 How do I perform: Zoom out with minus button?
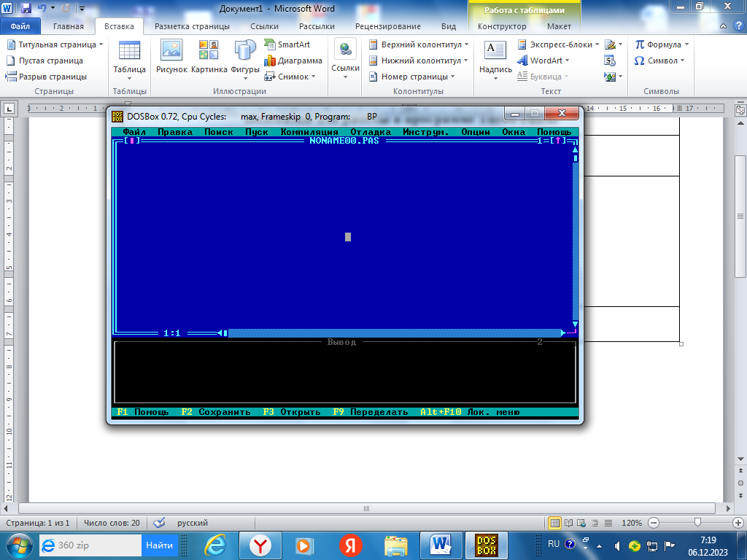point(654,523)
